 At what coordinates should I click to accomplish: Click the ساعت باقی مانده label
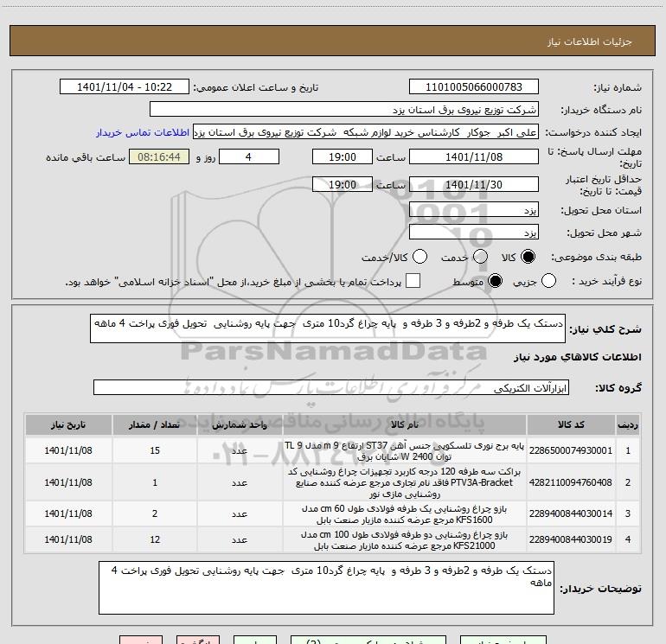coord(86,157)
